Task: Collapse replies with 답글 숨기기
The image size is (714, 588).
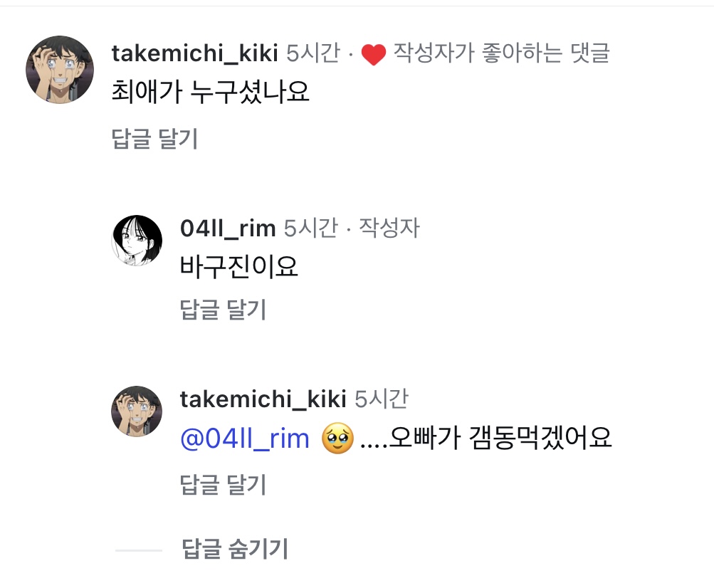Action: point(235,550)
